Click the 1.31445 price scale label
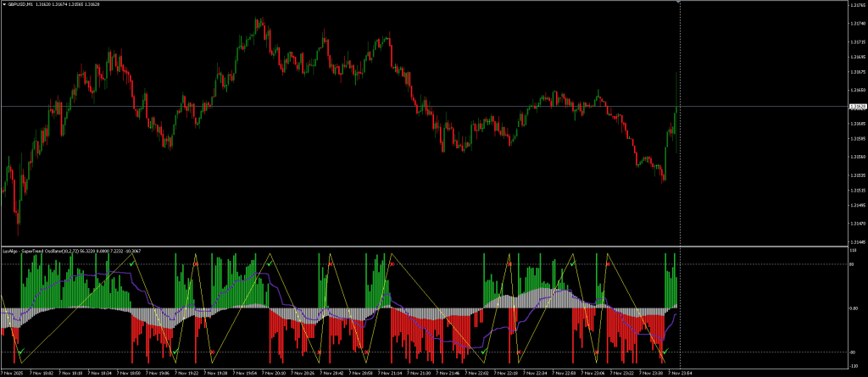This screenshot has height=377, width=868. pos(858,242)
